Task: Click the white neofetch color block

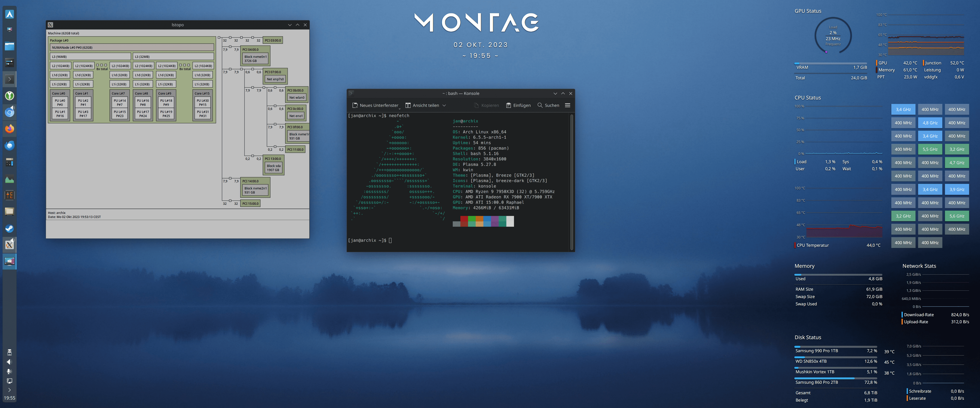Action: tap(510, 221)
